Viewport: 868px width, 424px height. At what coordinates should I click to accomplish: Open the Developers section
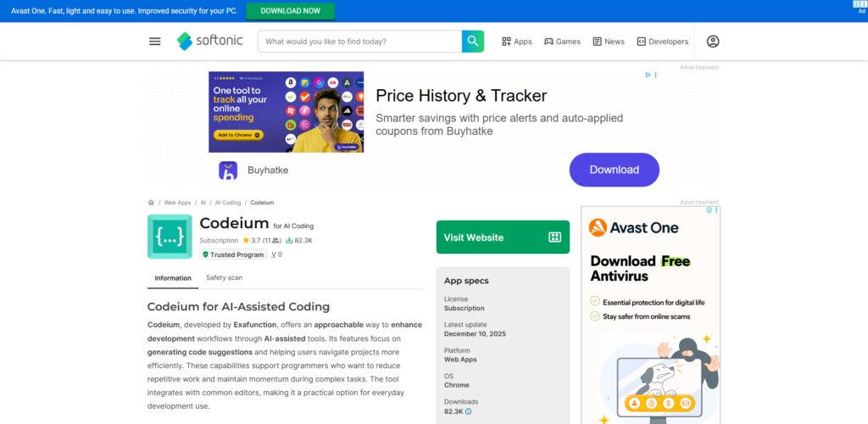[x=663, y=42]
